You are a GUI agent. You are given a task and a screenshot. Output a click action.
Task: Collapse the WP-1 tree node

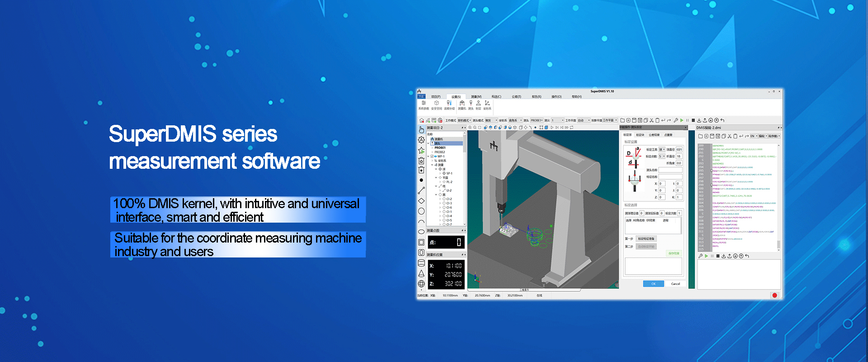coord(428,156)
